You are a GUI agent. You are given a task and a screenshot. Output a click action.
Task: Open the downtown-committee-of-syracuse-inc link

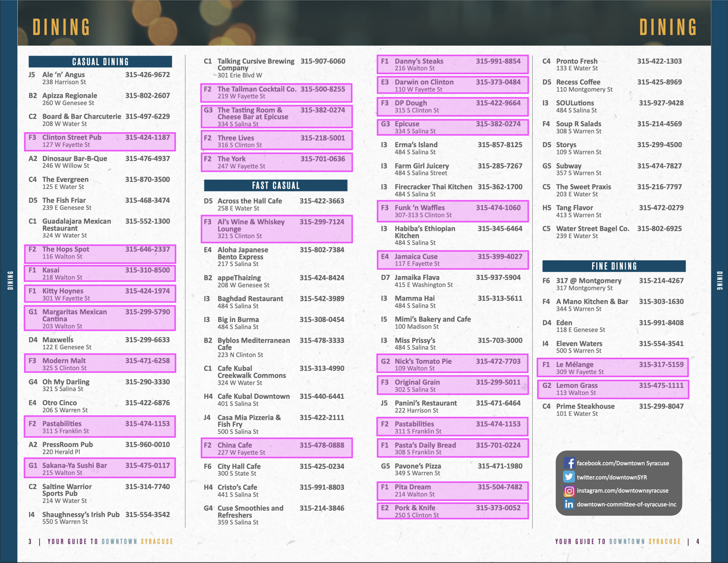(x=626, y=504)
